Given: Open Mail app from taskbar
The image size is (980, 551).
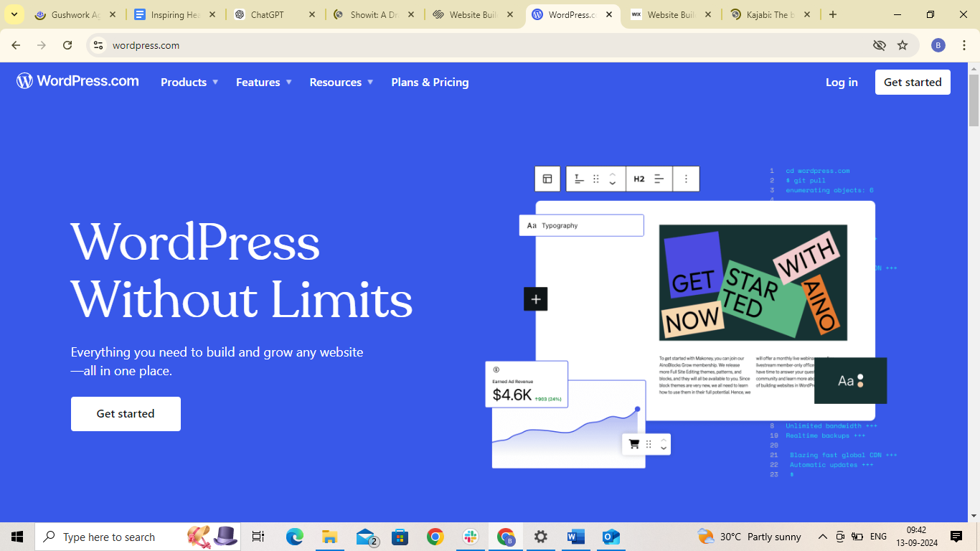Looking at the screenshot, I should (366, 537).
